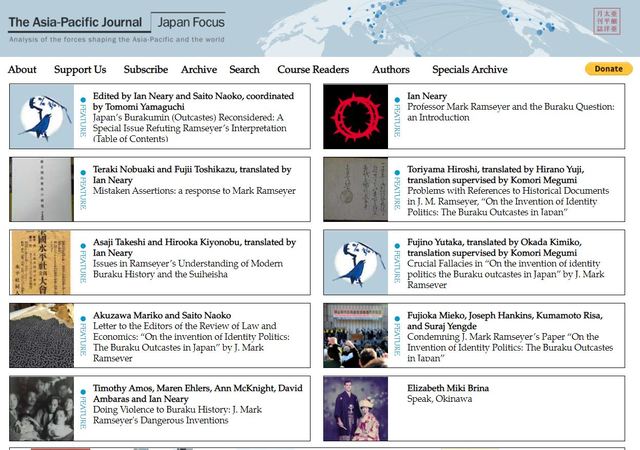Open wedding couple thumbnail for Speak, Okinawa
This screenshot has width=640, height=450.
coord(356,408)
